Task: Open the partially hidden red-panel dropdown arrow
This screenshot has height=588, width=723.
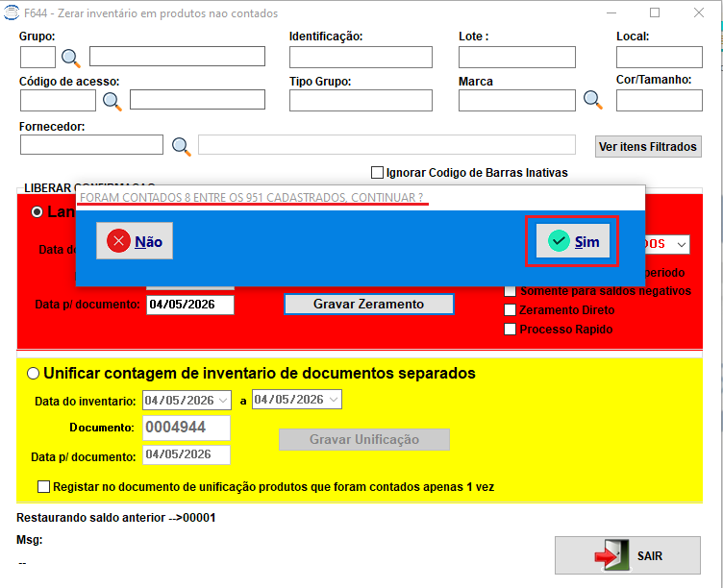Action: (x=682, y=244)
